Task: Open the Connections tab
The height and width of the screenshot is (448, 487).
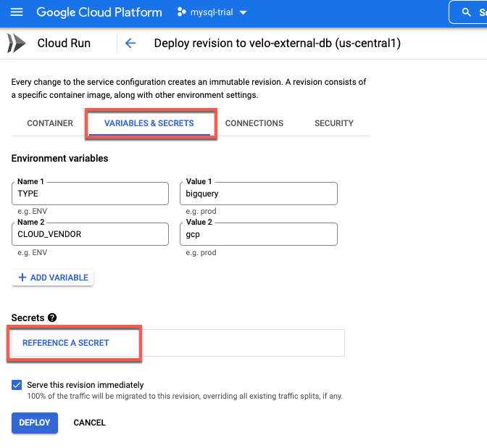Action: point(254,123)
